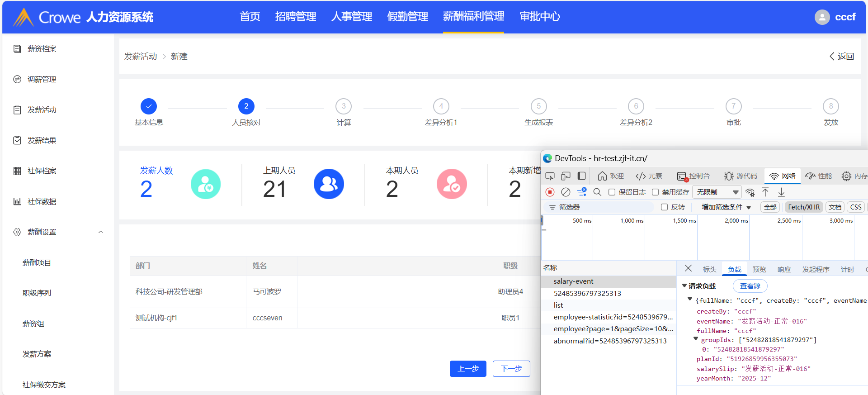Screen dimensions: 868x395
Task: Select the inspect element picker icon
Action: click(550, 176)
